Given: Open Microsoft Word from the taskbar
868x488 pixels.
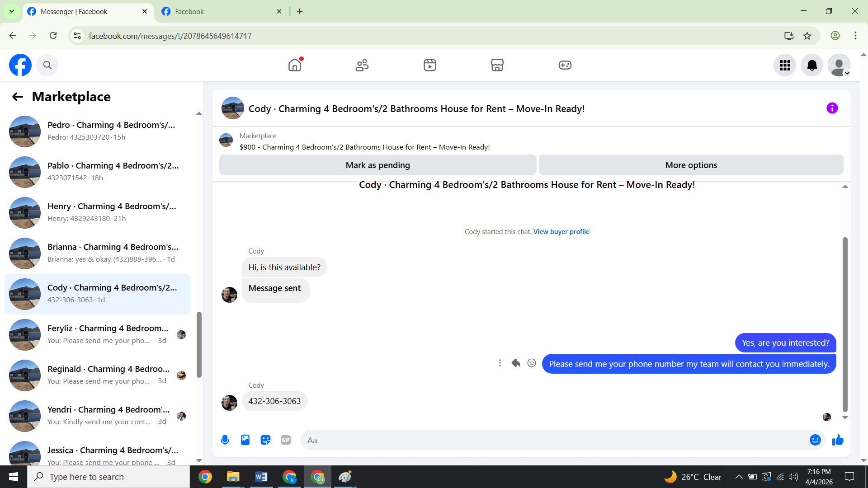Looking at the screenshot, I should tap(261, 477).
